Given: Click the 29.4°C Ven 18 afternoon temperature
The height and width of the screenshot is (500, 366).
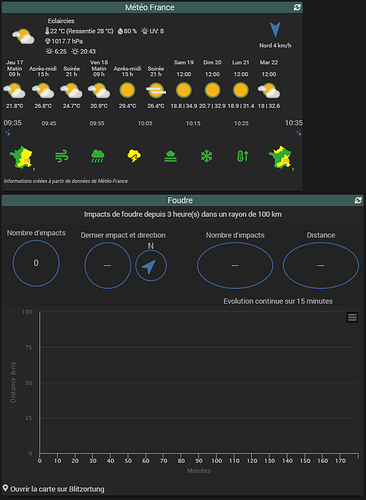Looking at the screenshot, I should 127,106.
